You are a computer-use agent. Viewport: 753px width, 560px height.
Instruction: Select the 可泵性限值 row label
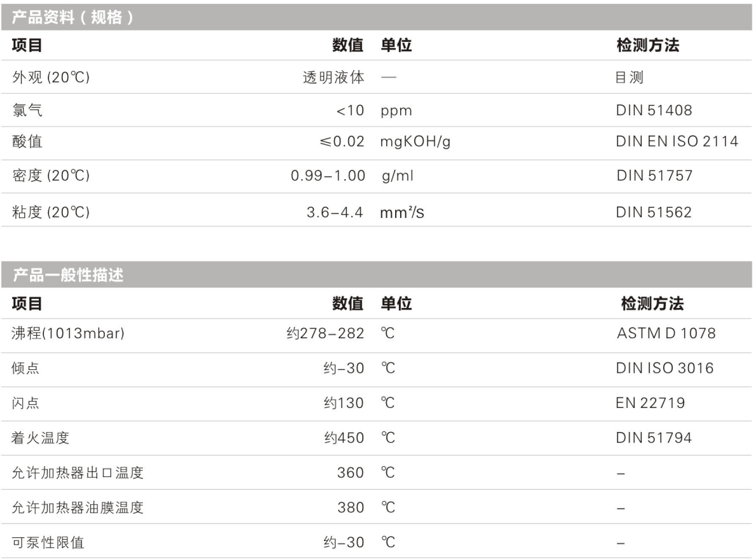[x=48, y=543]
